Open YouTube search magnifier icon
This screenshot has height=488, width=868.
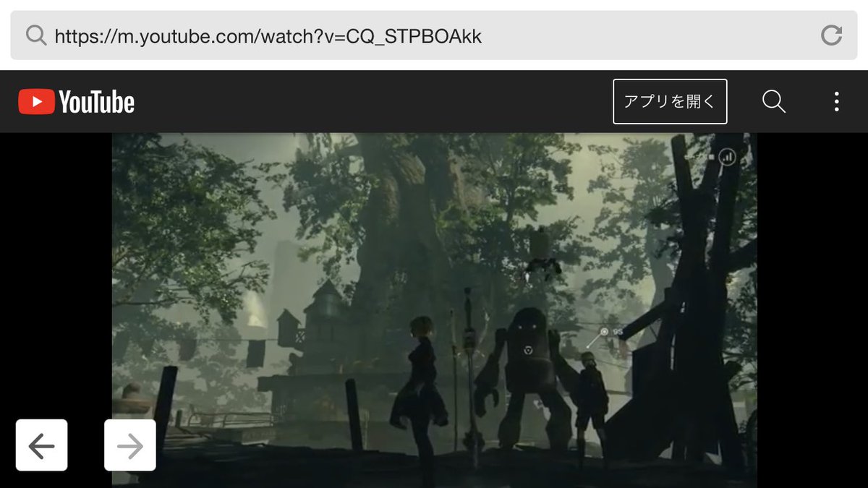click(x=774, y=101)
